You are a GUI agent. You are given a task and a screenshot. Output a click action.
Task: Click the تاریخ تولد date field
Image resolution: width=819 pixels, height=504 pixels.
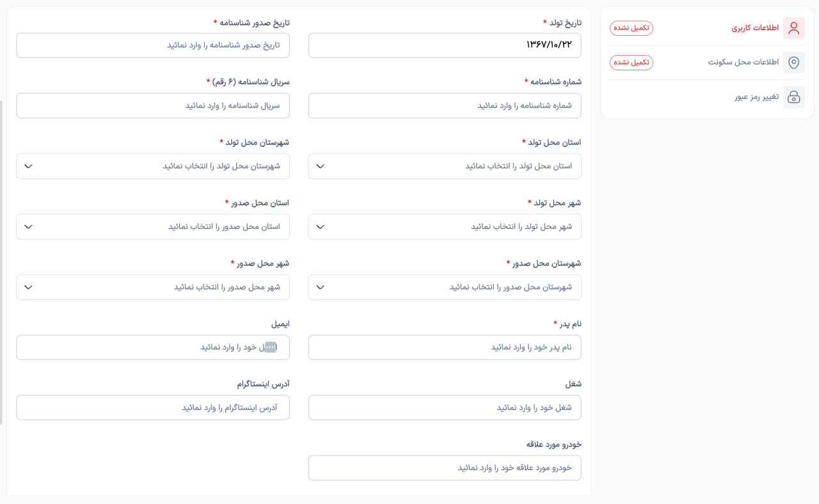pyautogui.click(x=445, y=45)
